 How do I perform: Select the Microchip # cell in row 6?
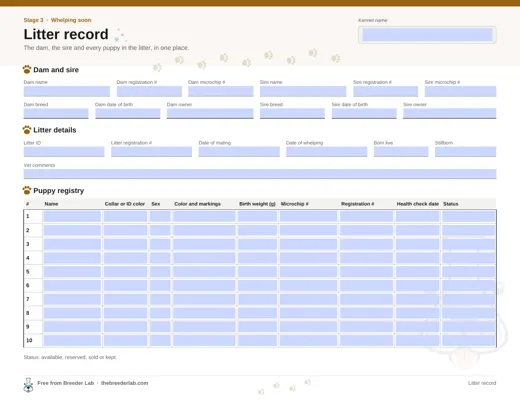click(x=308, y=285)
